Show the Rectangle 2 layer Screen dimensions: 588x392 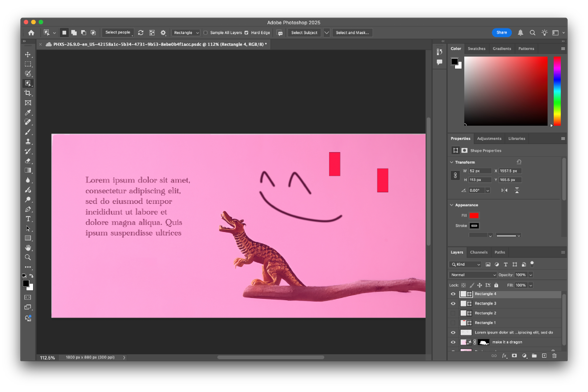click(x=453, y=313)
